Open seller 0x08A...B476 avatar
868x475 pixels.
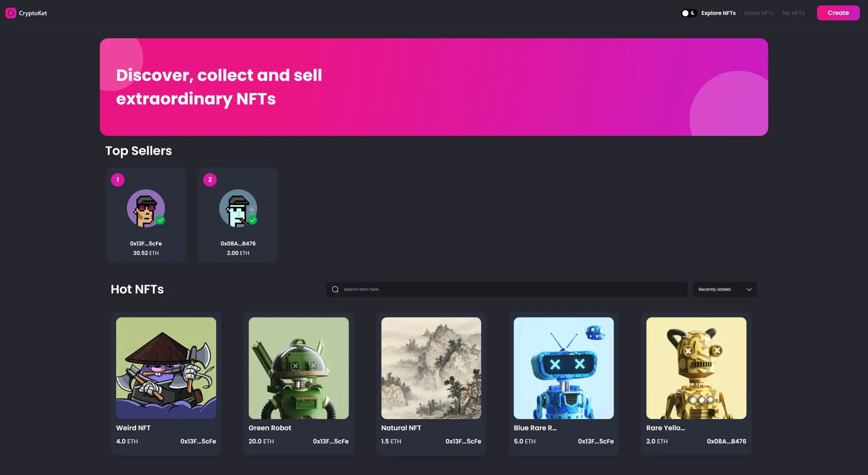click(x=237, y=208)
